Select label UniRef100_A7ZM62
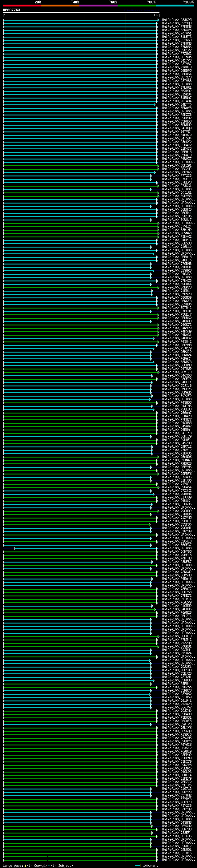 (x=177, y=54)
